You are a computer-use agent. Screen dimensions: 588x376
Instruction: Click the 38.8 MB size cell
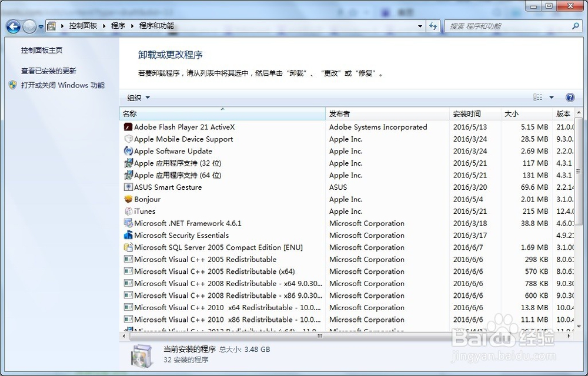tap(534, 223)
